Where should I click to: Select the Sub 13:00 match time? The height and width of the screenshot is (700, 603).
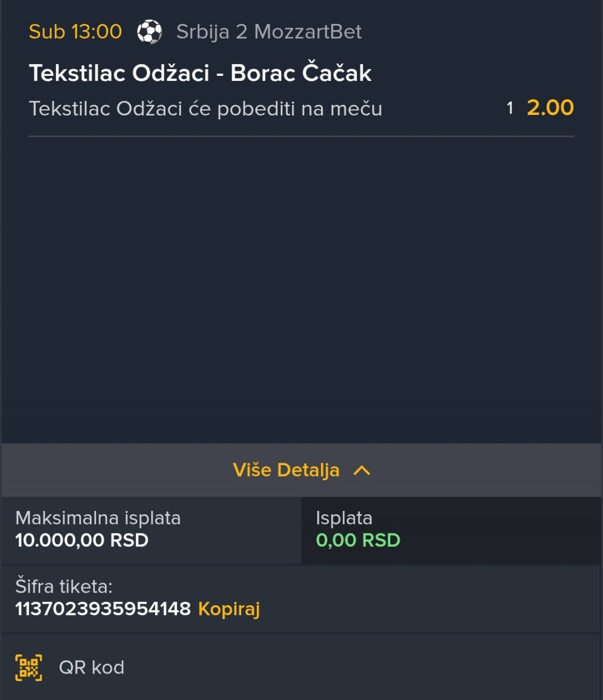pyautogui.click(x=75, y=32)
